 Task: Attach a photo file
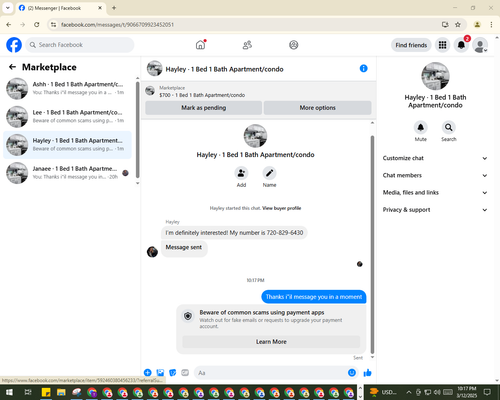tap(160, 373)
